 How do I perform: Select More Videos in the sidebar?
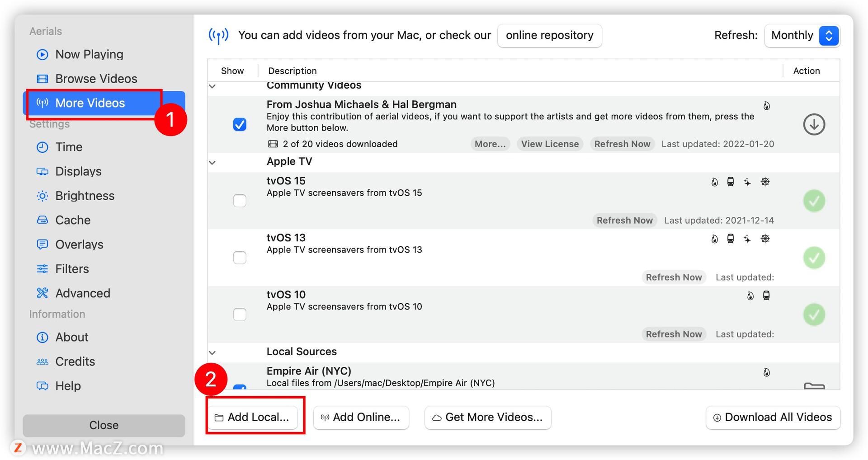(x=104, y=103)
